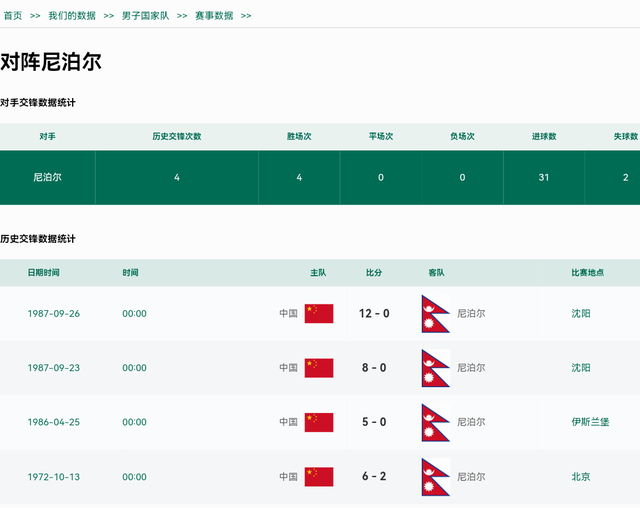640x508 pixels.
Task: Click 尼泊尔 team name in 1987-09-23 row
Action: point(471,368)
